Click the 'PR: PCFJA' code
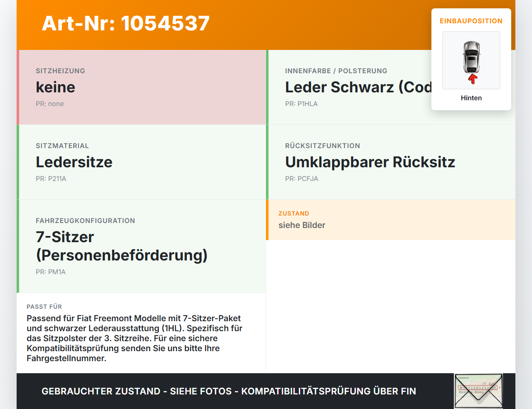Image resolution: width=532 pixels, height=409 pixels. coord(302,179)
